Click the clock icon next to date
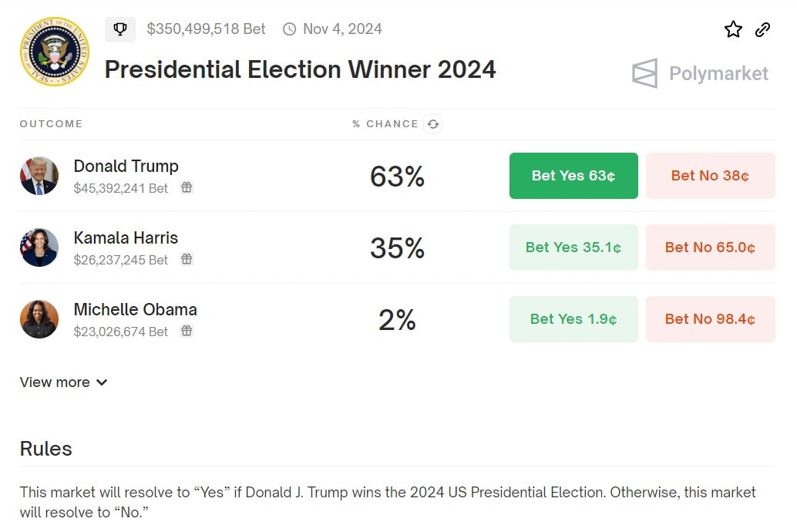The width and height of the screenshot is (797, 532). pos(290,29)
